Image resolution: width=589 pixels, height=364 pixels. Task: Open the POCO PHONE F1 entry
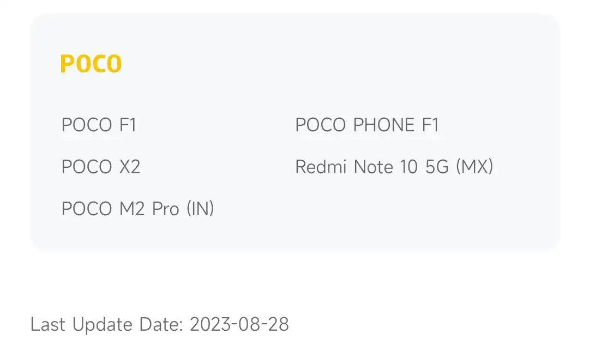point(367,125)
